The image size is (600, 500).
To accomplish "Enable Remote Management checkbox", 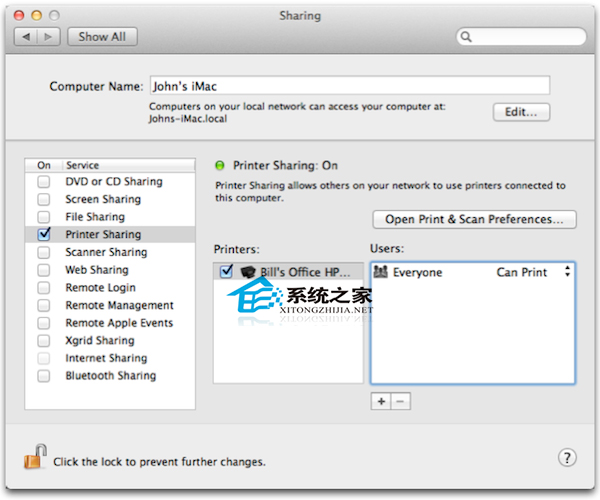I will pyautogui.click(x=44, y=305).
